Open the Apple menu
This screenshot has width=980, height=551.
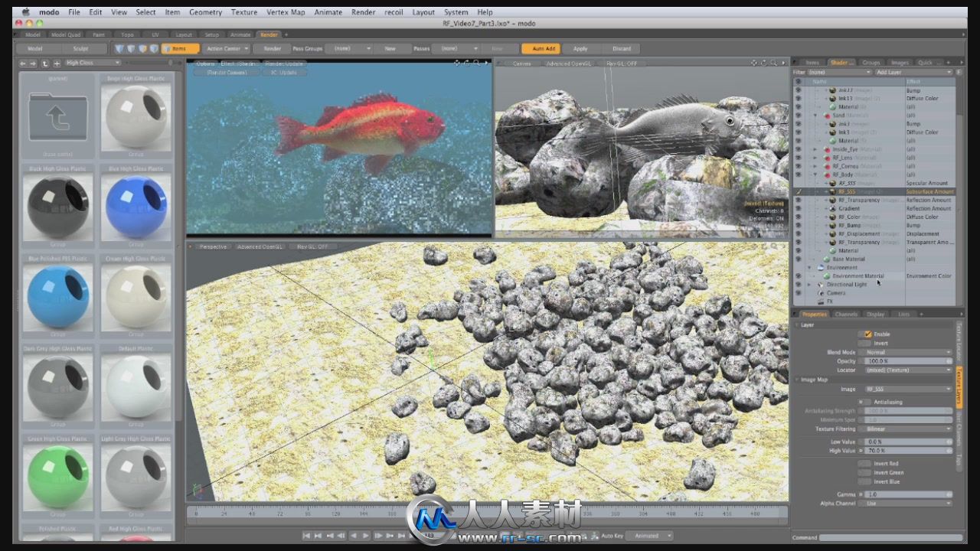click(x=25, y=12)
